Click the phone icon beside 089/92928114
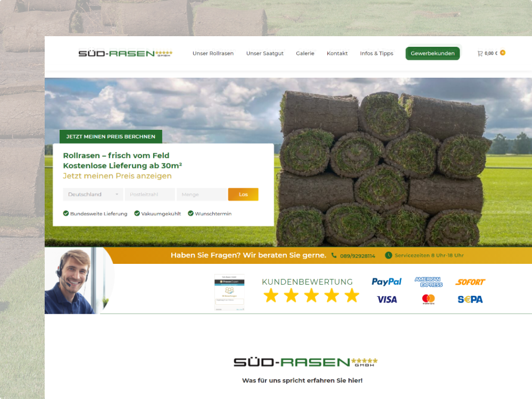Viewport: 532px width, 399px height. 334,255
